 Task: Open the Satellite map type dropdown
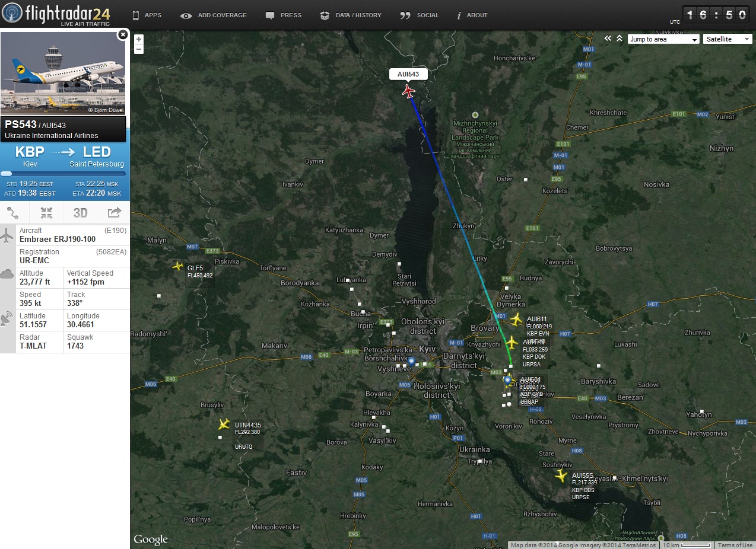tap(728, 39)
